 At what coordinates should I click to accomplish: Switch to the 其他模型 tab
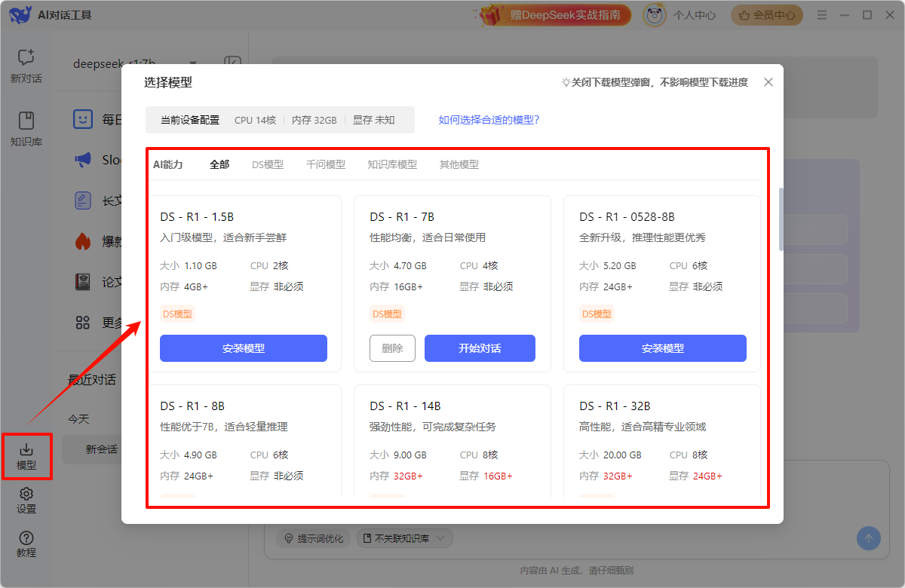(x=459, y=164)
